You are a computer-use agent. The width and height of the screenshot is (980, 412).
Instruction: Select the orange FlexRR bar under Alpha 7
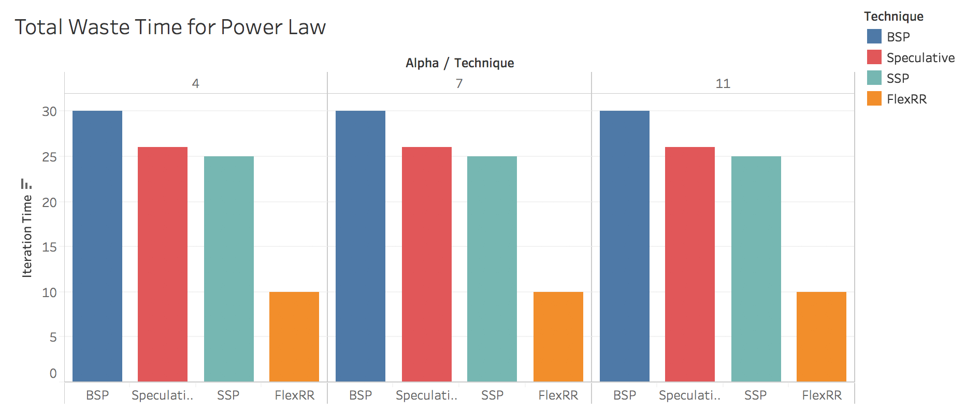(x=558, y=336)
